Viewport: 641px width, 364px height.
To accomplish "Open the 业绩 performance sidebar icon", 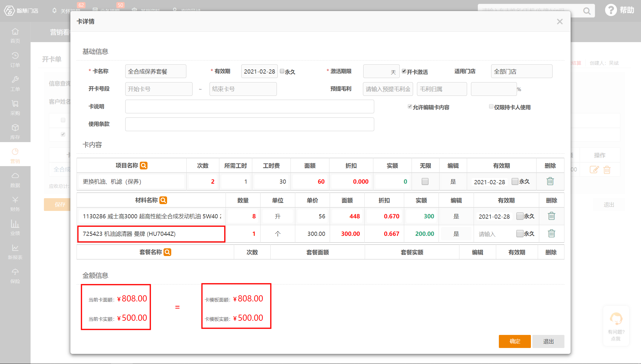I will pos(15,228).
